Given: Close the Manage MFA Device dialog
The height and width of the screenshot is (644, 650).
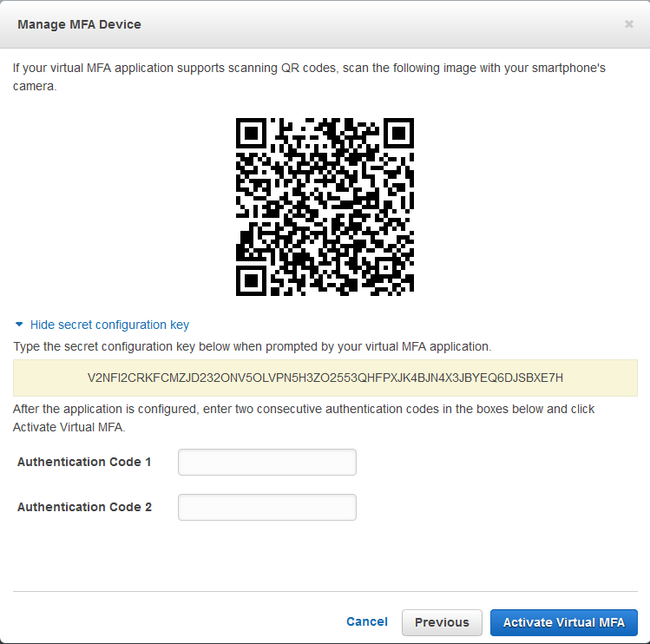Looking at the screenshot, I should (629, 24).
